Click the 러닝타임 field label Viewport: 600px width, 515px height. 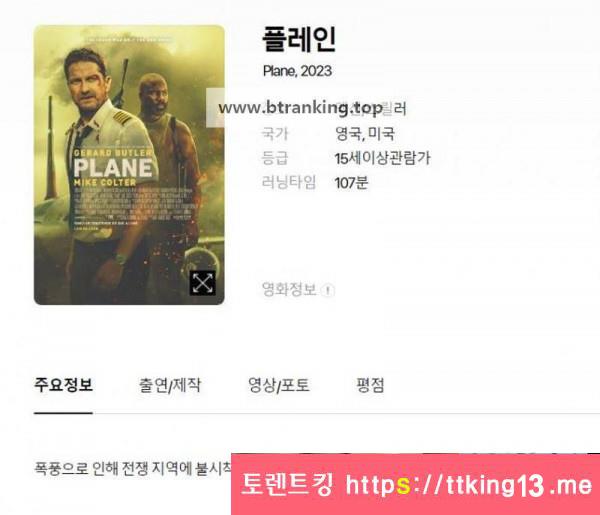[x=289, y=183]
